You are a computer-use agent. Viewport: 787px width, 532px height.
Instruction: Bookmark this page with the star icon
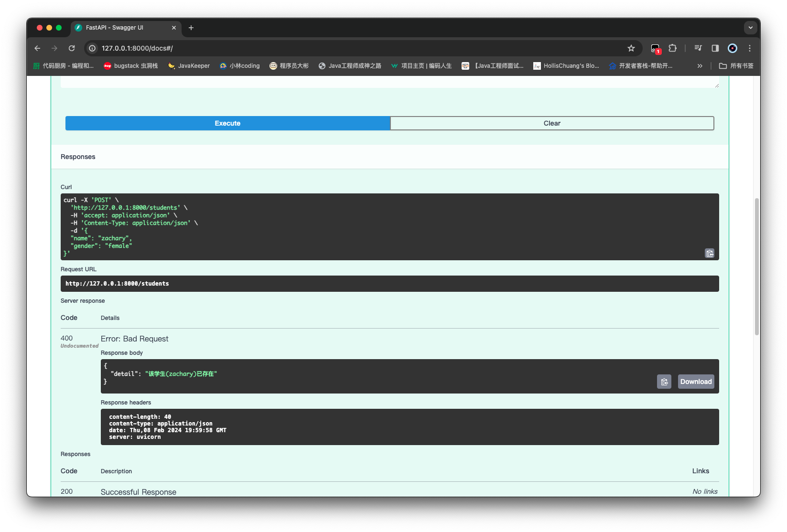(x=631, y=48)
